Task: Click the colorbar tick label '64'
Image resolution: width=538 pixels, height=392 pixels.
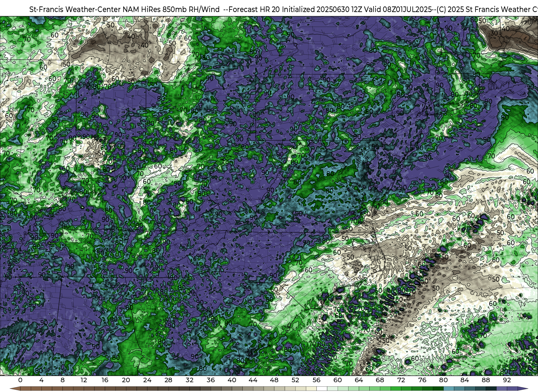Action: [359, 380]
